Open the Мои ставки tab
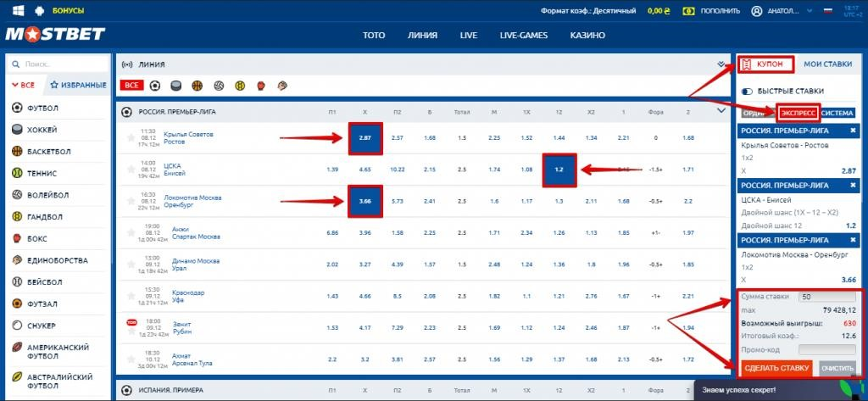 [827, 64]
